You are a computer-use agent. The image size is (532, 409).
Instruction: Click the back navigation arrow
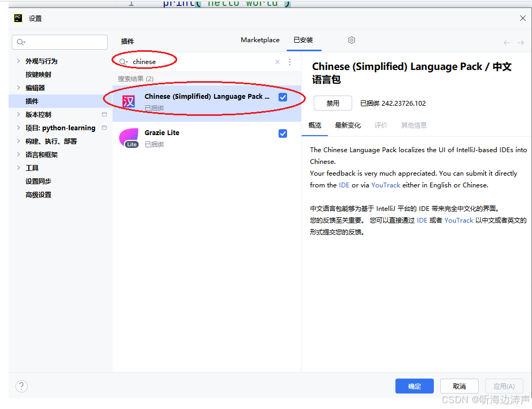(507, 42)
